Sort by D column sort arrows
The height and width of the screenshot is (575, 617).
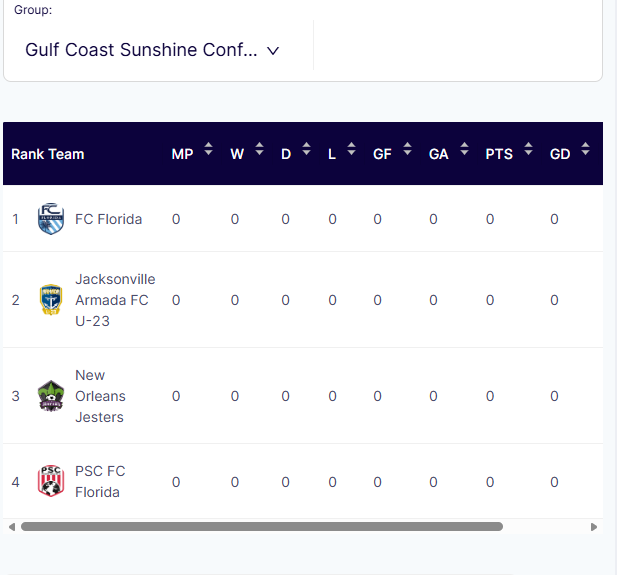(307, 149)
